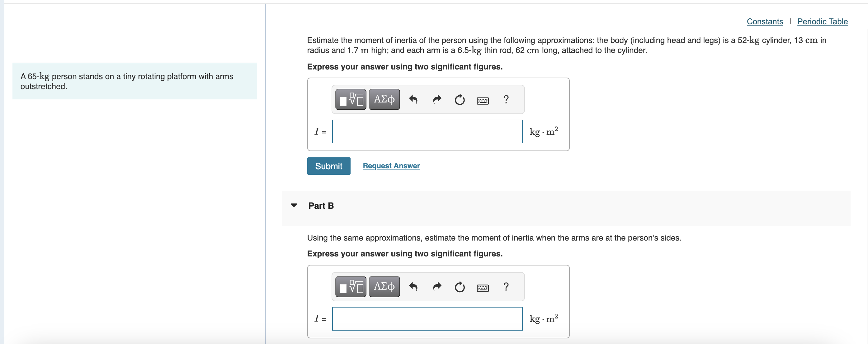Open help for the Part A equation editor
Image resolution: width=868 pixels, height=344 pixels.
pyautogui.click(x=506, y=99)
